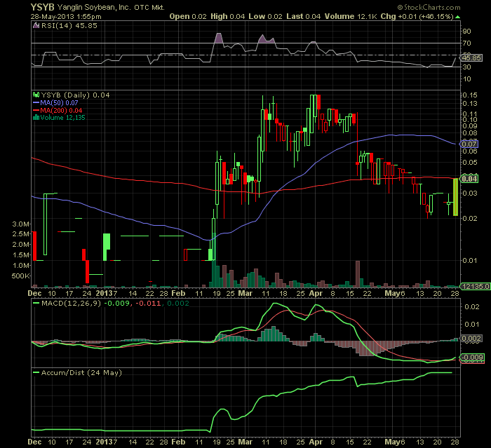Click the Yanglin Soybean, Inc. company name
Viewport: 491px width, 448px height.
pos(94,7)
